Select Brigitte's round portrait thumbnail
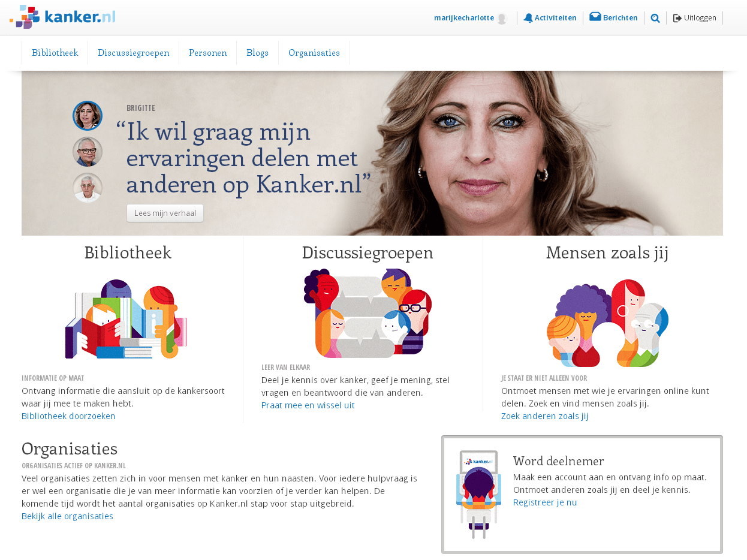This screenshot has width=747, height=560. [88, 116]
